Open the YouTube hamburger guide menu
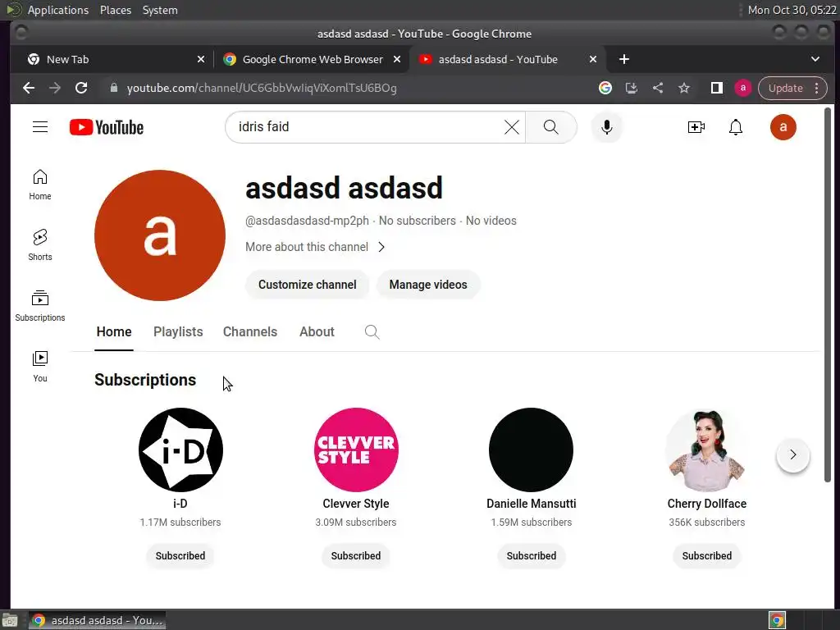 [40, 127]
